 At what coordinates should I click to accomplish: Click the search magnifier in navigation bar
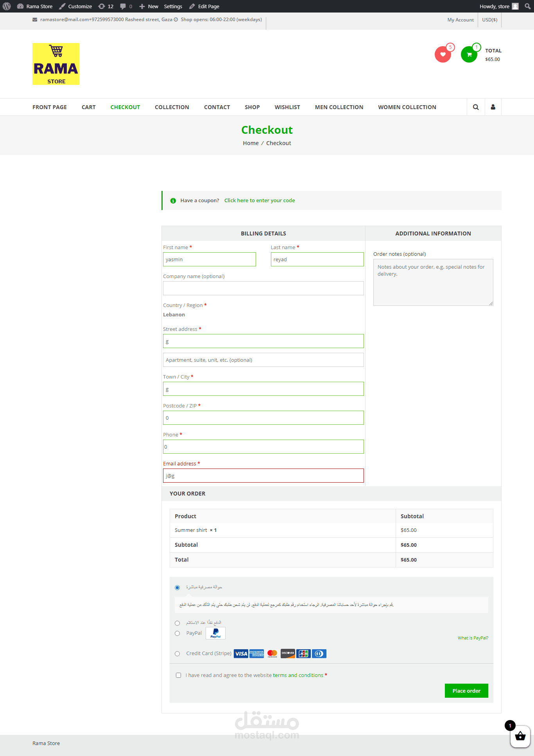[x=476, y=107]
